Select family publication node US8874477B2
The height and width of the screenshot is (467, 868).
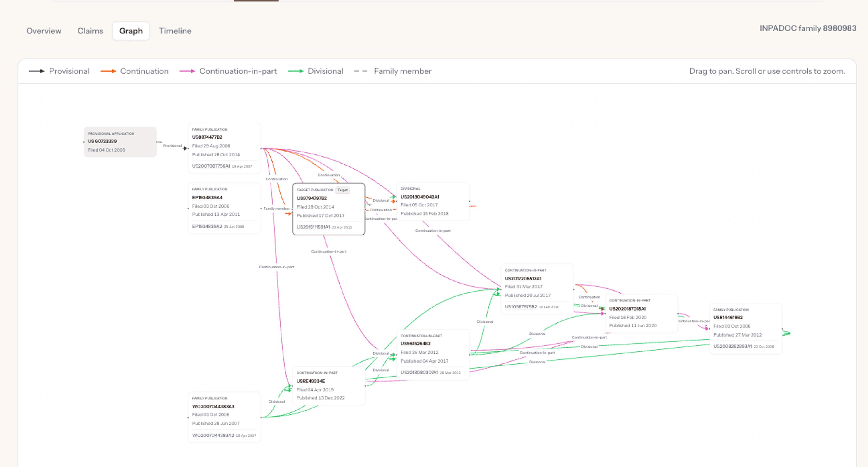point(224,148)
